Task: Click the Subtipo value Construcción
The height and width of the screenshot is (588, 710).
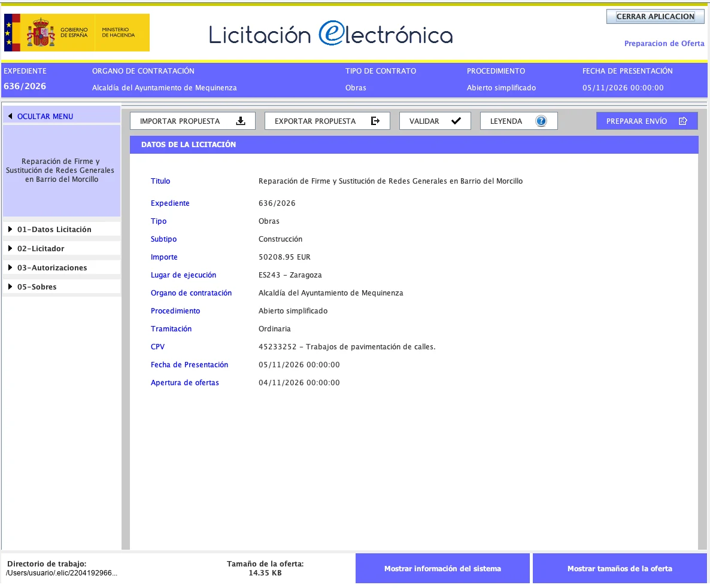Action: 280,239
